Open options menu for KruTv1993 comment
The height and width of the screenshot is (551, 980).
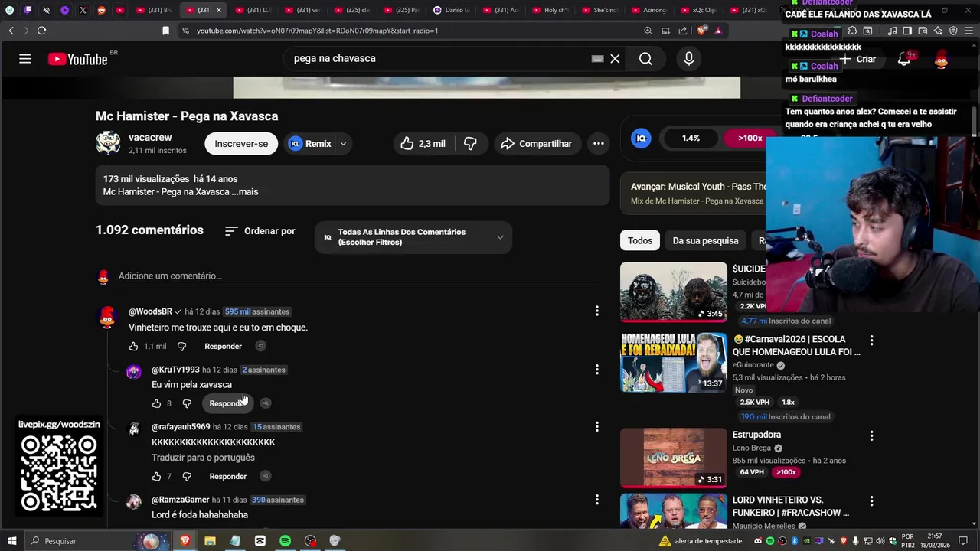coord(597,370)
